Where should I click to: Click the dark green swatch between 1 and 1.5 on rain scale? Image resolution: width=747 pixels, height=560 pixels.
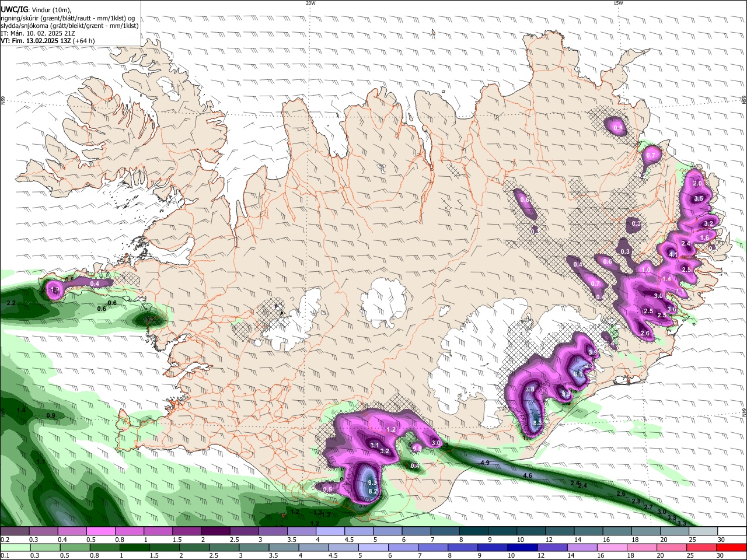[x=134, y=548]
